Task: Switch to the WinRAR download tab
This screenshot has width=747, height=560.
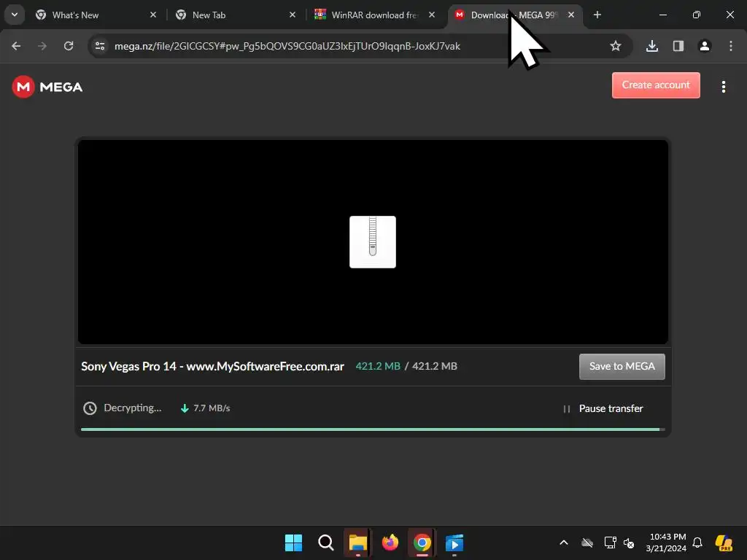Action: click(x=375, y=15)
